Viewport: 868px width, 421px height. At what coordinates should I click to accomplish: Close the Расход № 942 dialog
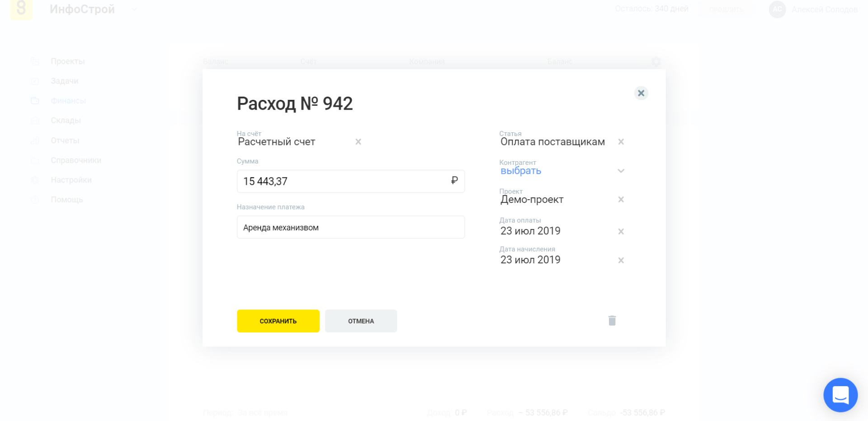(641, 93)
